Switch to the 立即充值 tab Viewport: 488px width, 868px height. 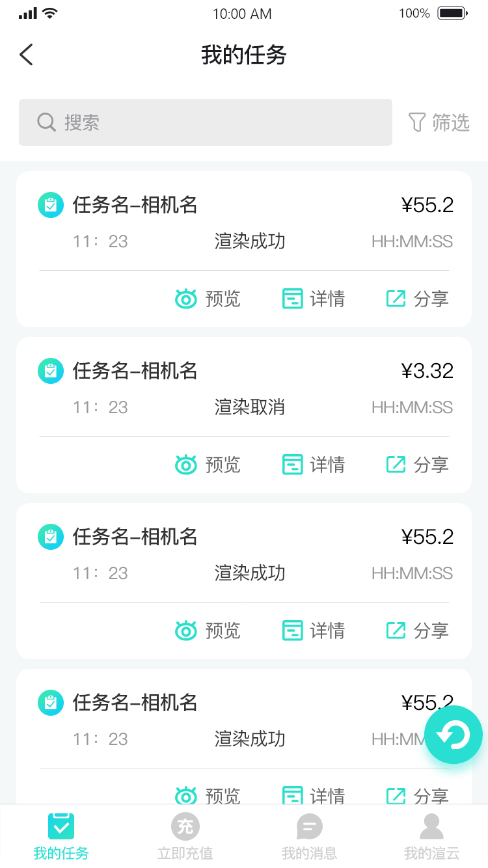185,837
